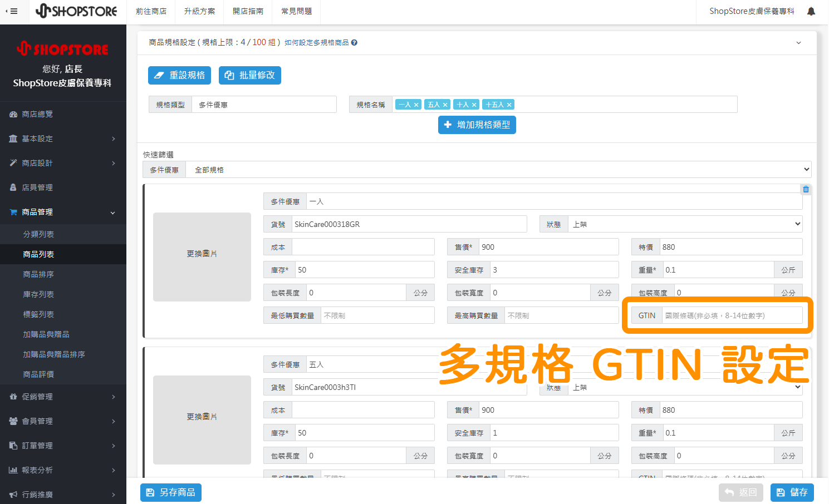Open 商品列表 submenu item
Screen dimensions: 829x504
click(x=63, y=254)
